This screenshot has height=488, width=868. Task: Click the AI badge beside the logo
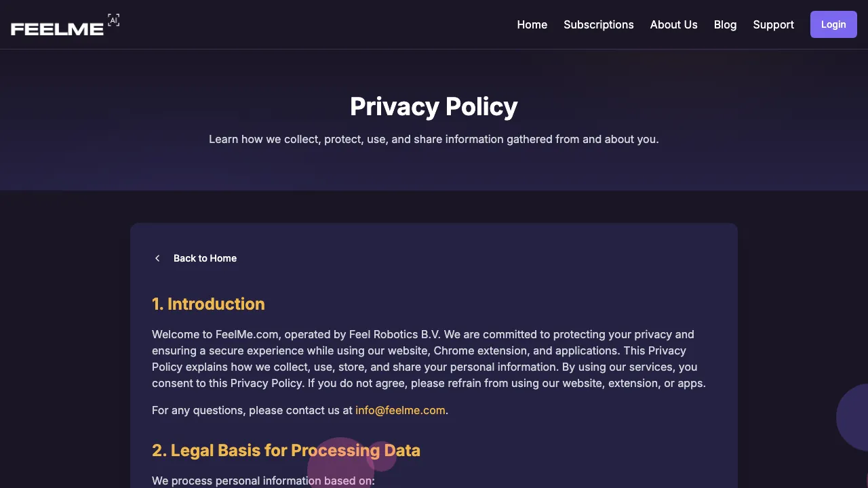point(113,20)
